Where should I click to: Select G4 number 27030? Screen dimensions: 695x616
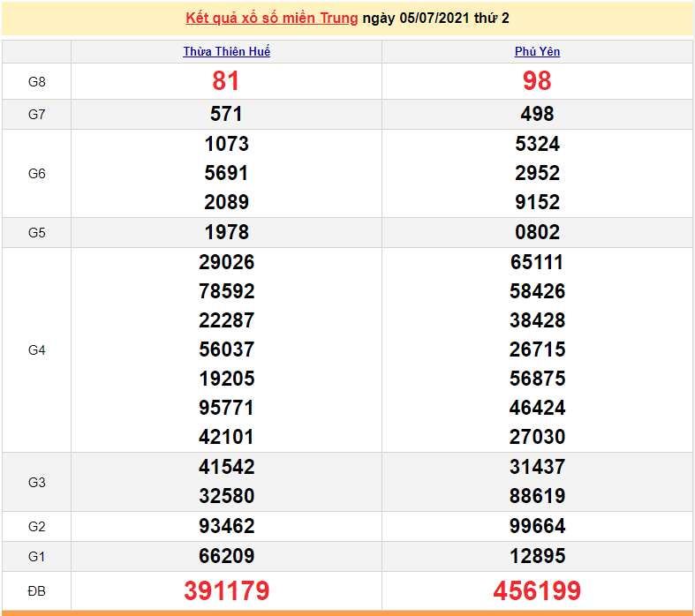537,437
